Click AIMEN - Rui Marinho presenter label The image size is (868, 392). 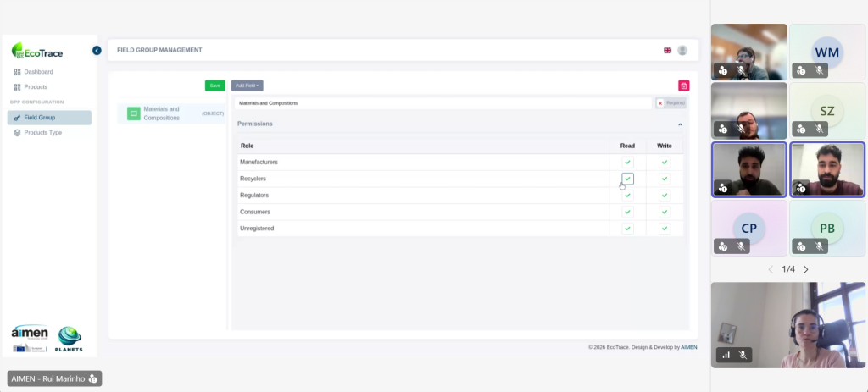point(54,378)
